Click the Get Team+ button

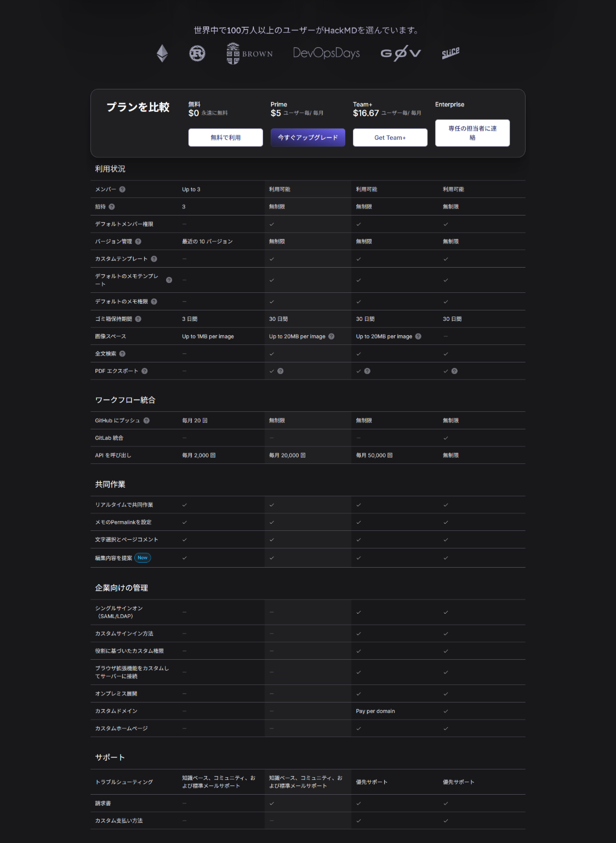[390, 138]
